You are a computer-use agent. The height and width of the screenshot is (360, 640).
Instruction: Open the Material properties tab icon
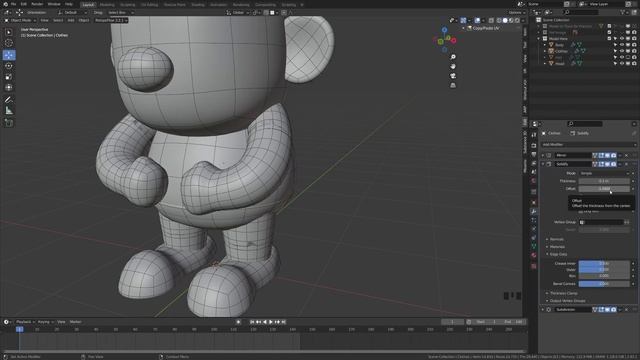pyautogui.click(x=534, y=255)
